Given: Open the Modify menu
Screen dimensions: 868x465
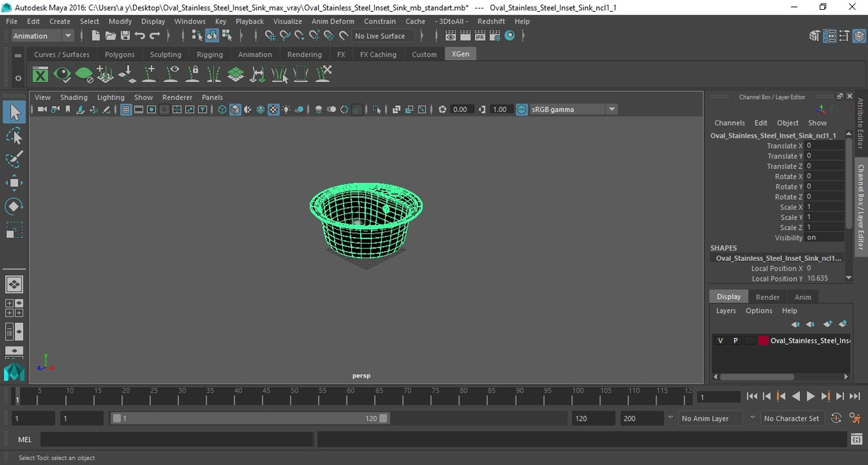Looking at the screenshot, I should click(x=120, y=21).
